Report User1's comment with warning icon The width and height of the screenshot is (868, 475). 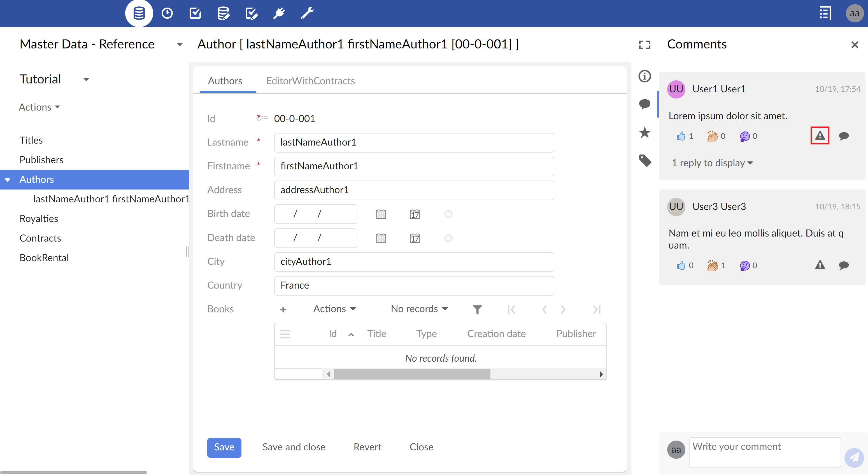click(x=820, y=136)
